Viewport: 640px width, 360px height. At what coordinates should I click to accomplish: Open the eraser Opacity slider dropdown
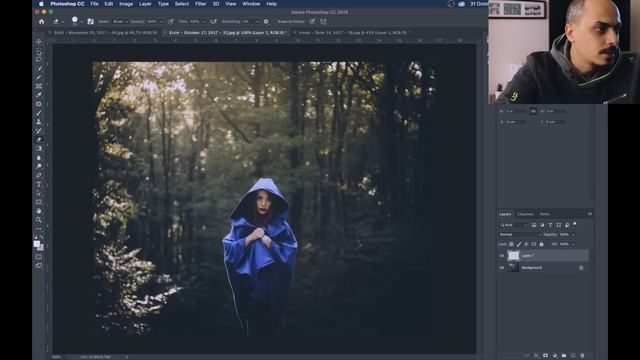[160, 22]
